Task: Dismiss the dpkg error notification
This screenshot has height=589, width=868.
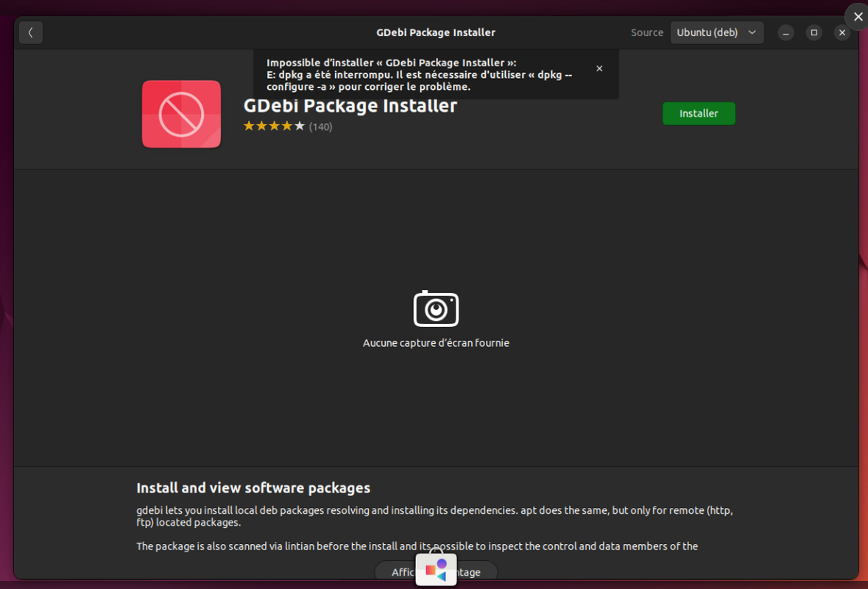Action: [599, 68]
